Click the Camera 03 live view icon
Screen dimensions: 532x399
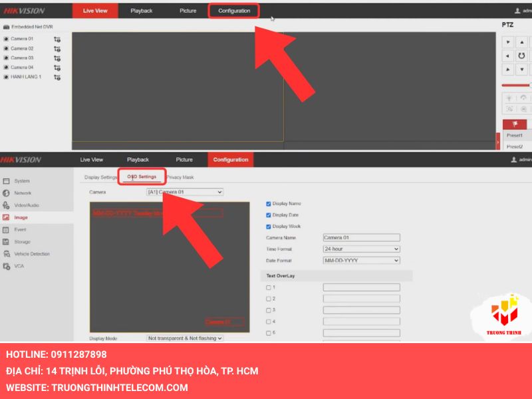(x=6, y=58)
